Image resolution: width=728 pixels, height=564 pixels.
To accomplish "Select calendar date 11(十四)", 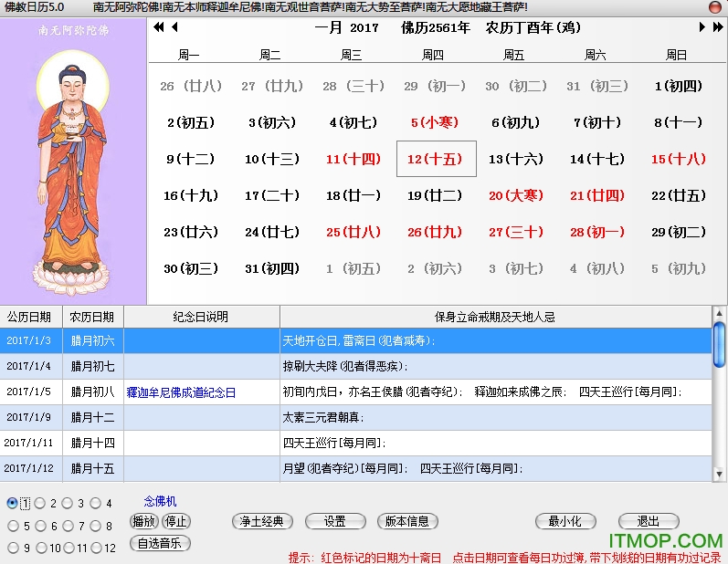I will tap(353, 159).
